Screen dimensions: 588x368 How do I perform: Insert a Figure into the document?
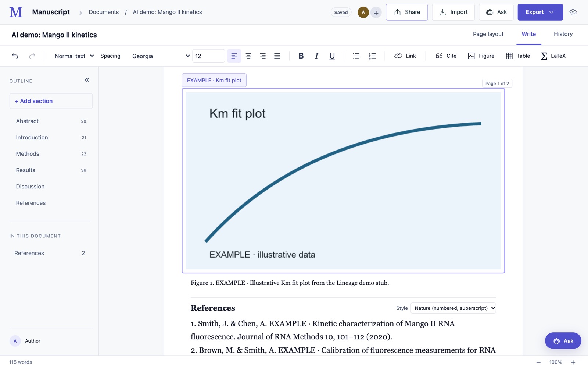click(481, 56)
